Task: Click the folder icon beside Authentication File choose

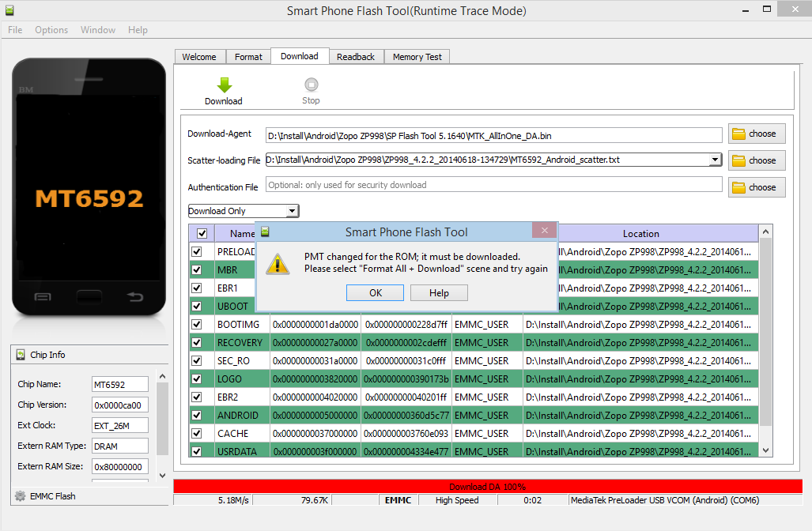Action: pyautogui.click(x=738, y=188)
